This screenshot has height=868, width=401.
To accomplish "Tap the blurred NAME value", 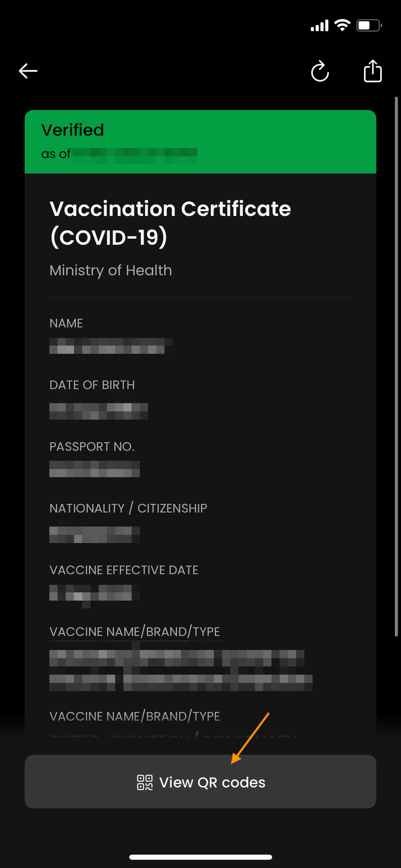I will pyautogui.click(x=111, y=346).
